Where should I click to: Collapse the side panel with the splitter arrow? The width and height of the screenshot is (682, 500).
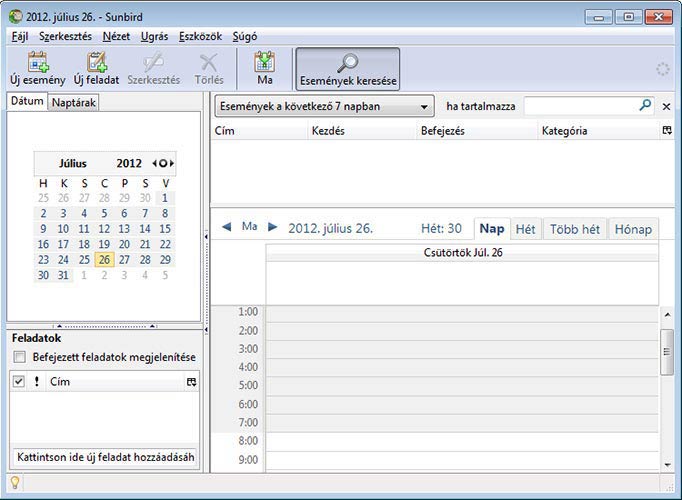[206, 237]
